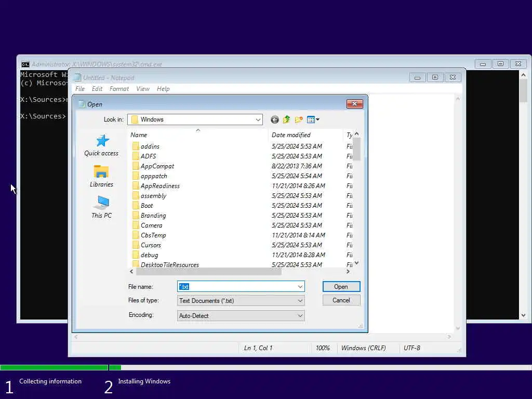The height and width of the screenshot is (399, 532).
Task: Click the 100% zoom status entry
Action: [323, 348]
